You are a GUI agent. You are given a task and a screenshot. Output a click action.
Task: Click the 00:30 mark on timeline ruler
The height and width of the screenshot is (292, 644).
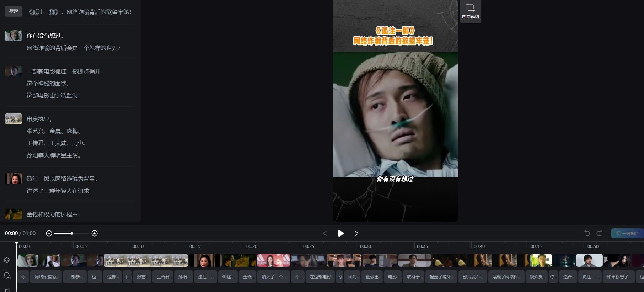pyautogui.click(x=365, y=246)
